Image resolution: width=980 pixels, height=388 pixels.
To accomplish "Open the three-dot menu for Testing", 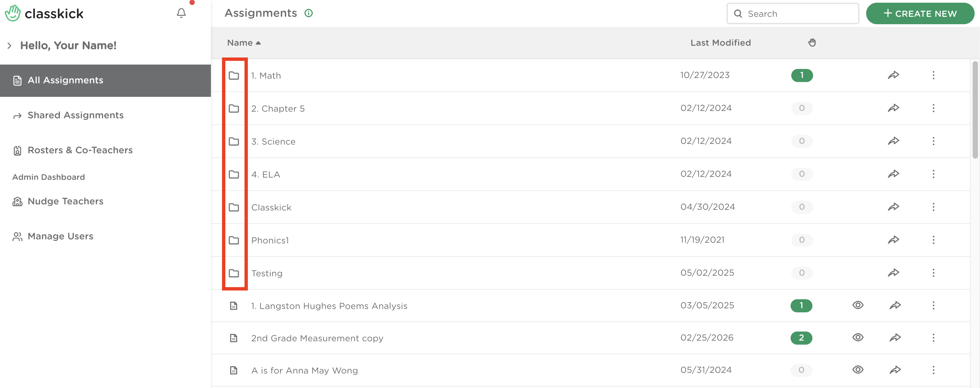I will click(x=933, y=273).
